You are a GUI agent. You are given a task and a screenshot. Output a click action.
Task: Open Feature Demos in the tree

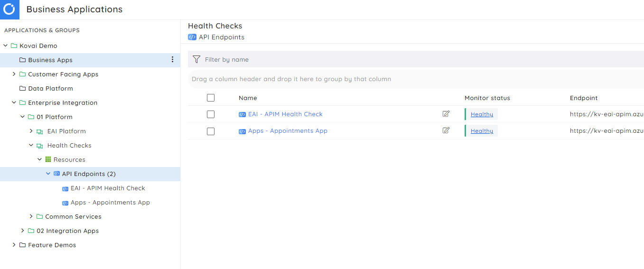click(x=52, y=245)
